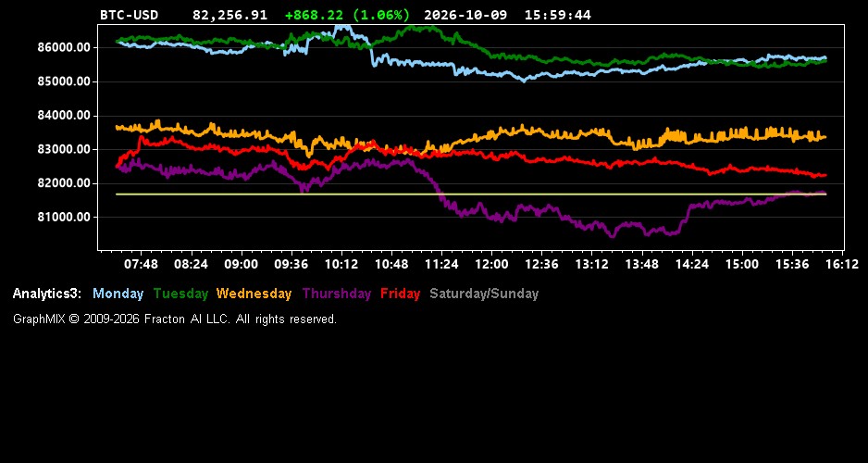Image resolution: width=868 pixels, height=463 pixels.
Task: Click the price value 82,256.91
Action: [229, 15]
